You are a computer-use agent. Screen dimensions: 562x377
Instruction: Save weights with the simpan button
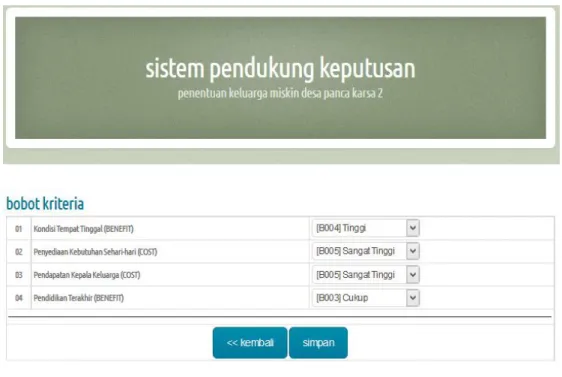tap(318, 343)
